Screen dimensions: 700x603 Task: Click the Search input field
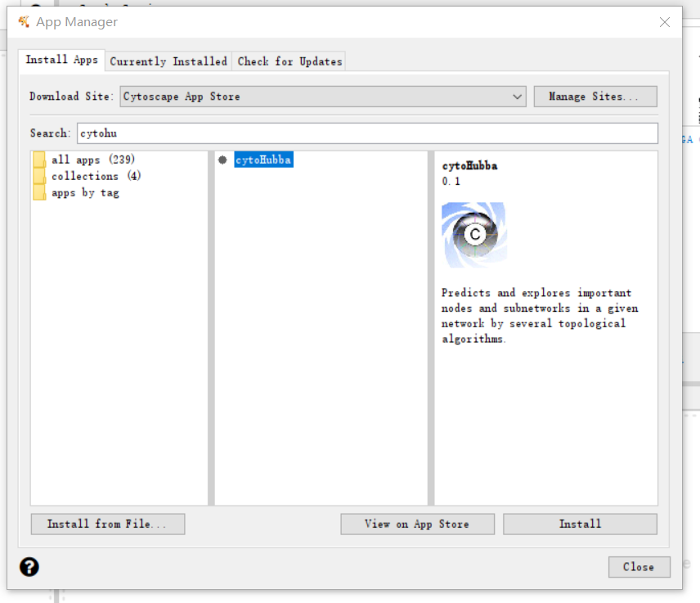coord(367,133)
